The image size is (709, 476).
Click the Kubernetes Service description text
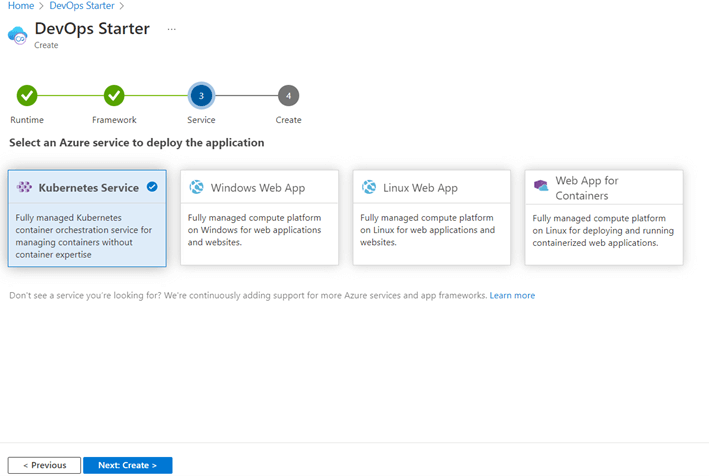(x=84, y=236)
